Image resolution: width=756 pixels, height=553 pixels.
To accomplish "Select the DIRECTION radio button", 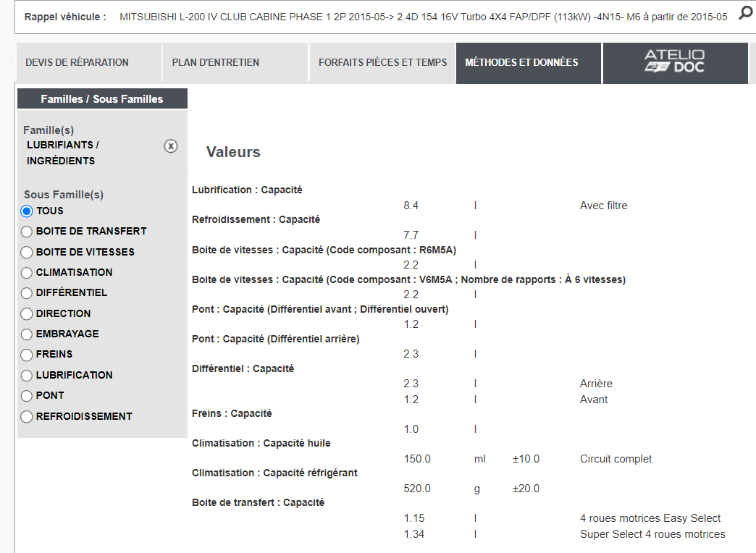I will [27, 314].
